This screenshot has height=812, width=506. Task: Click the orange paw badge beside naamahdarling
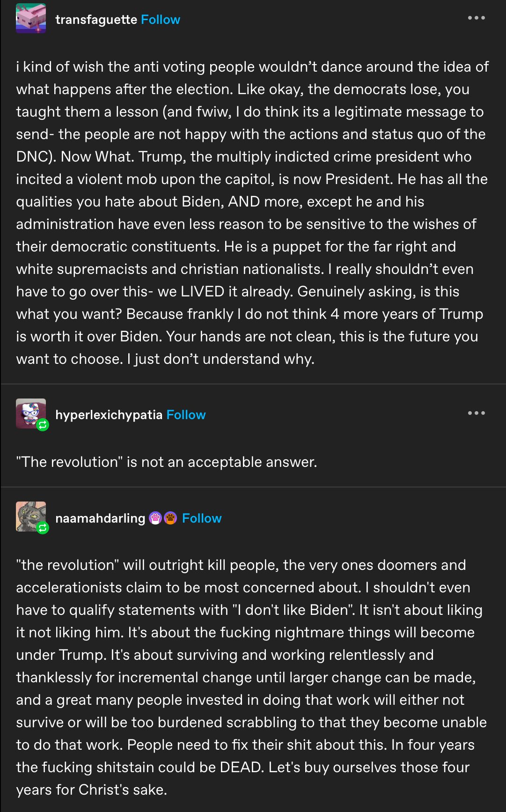pyautogui.click(x=170, y=518)
